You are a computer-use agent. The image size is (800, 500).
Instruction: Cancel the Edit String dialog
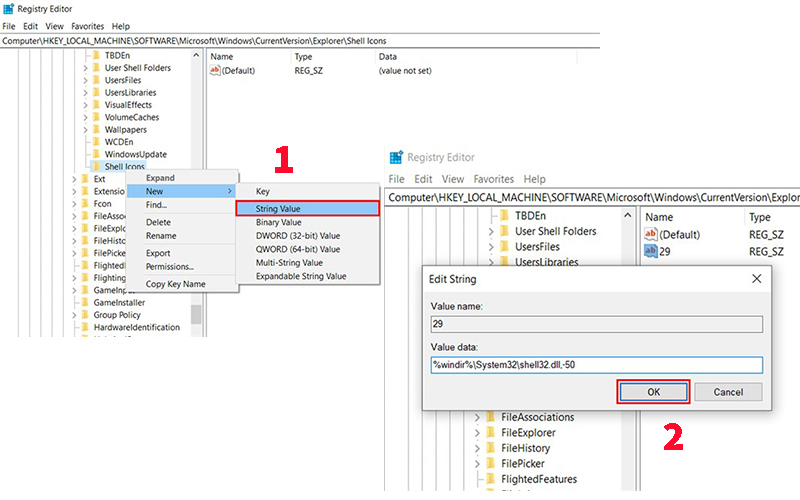(x=728, y=392)
